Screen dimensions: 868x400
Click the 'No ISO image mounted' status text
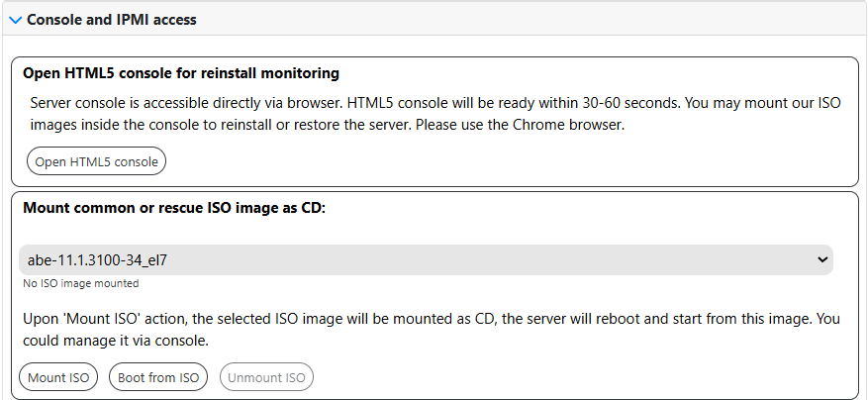tap(83, 283)
